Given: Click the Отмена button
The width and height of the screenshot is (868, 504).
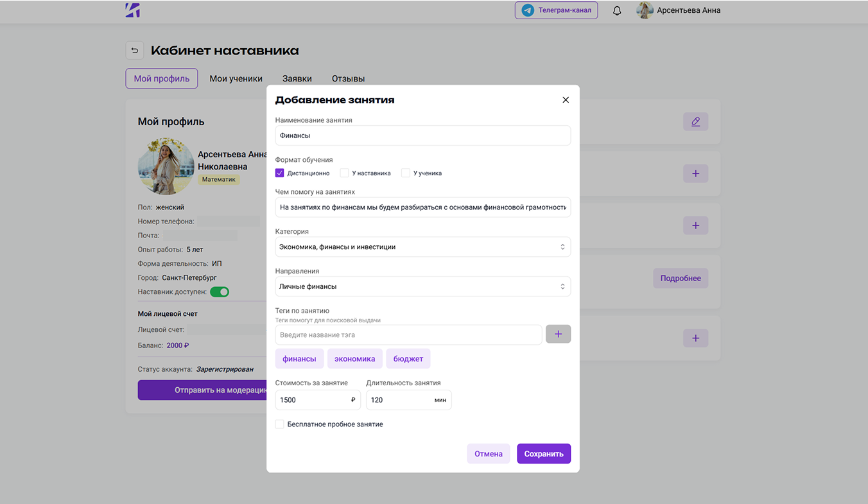Looking at the screenshot, I should click(x=488, y=454).
